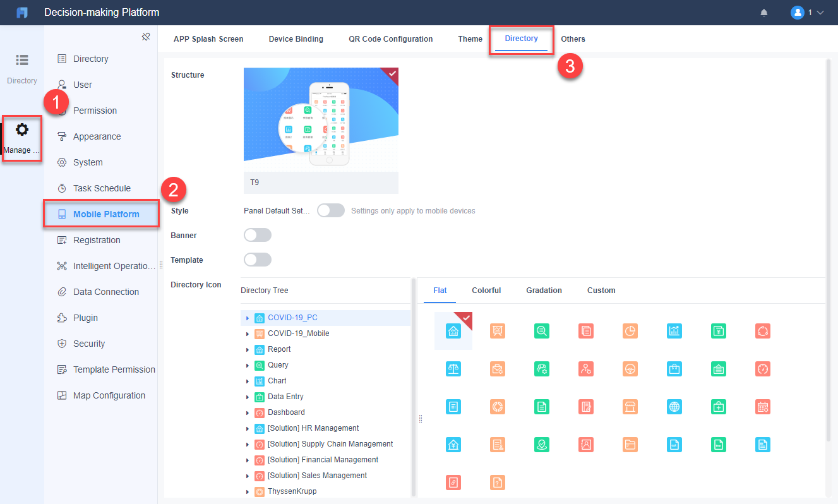
Task: Go to Task Schedule settings
Action: click(101, 188)
